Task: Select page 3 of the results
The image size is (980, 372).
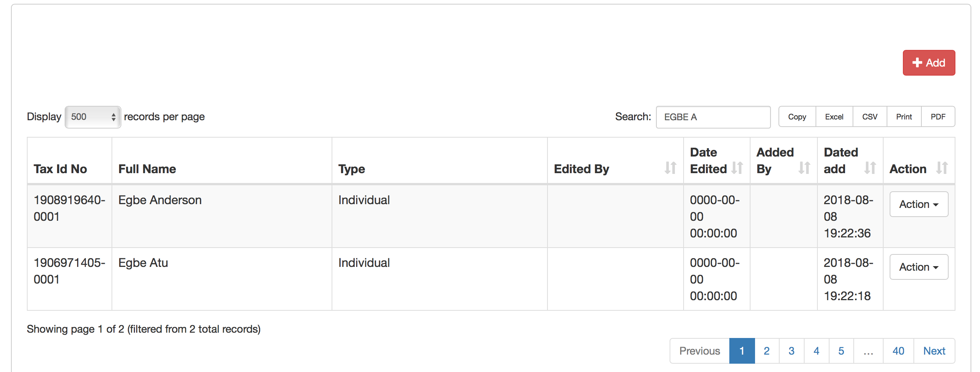Action: point(791,351)
